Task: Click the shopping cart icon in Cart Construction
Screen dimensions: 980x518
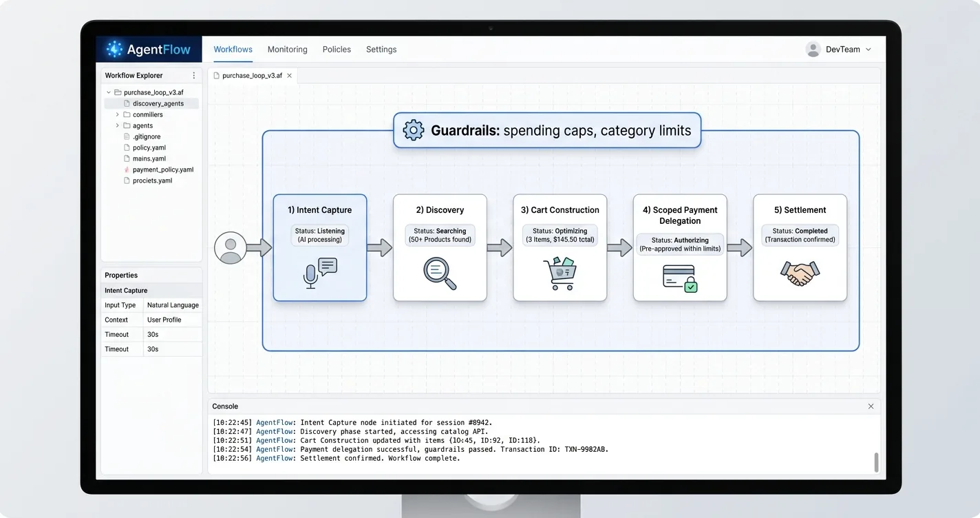Action: 560,273
